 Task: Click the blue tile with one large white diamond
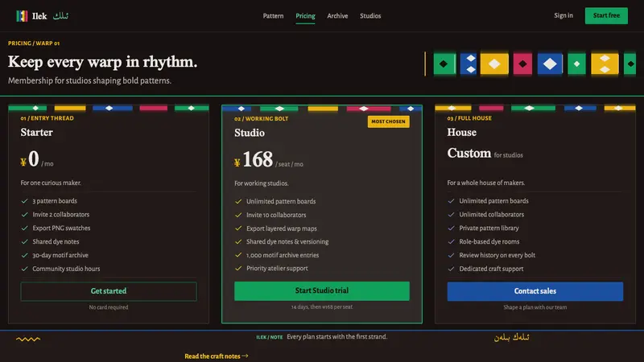(550, 64)
